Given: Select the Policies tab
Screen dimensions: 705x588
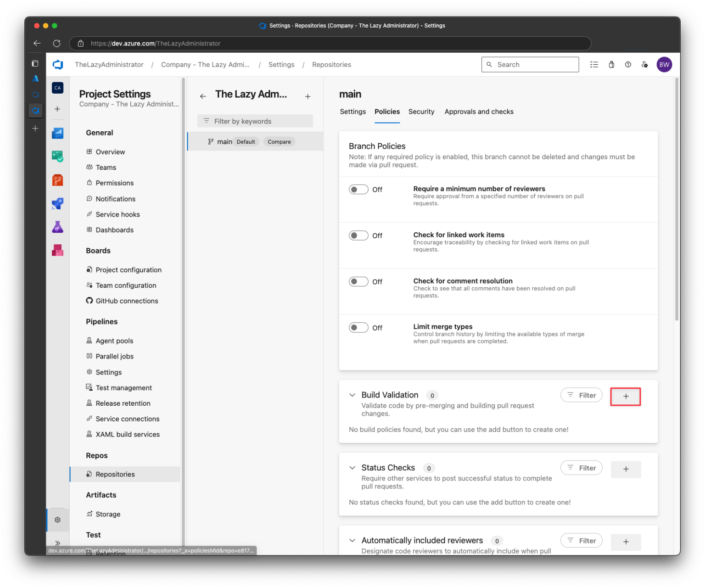Looking at the screenshot, I should 387,112.
